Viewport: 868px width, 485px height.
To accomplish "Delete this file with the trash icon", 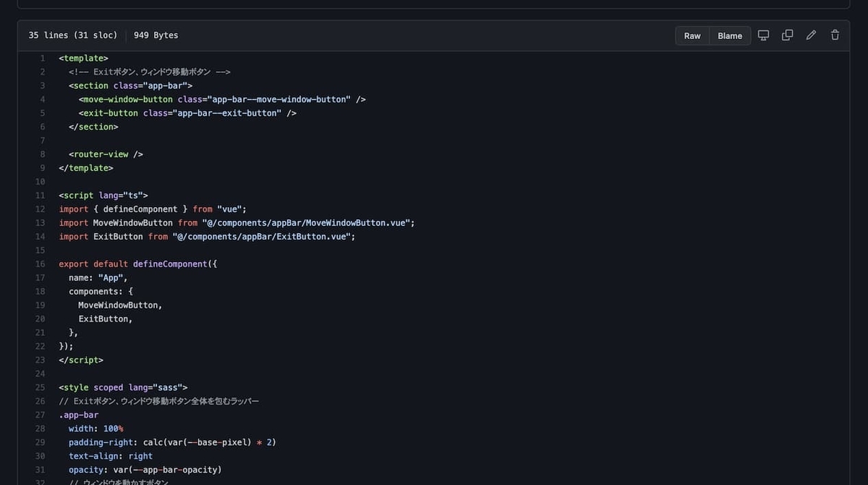I will tap(835, 35).
